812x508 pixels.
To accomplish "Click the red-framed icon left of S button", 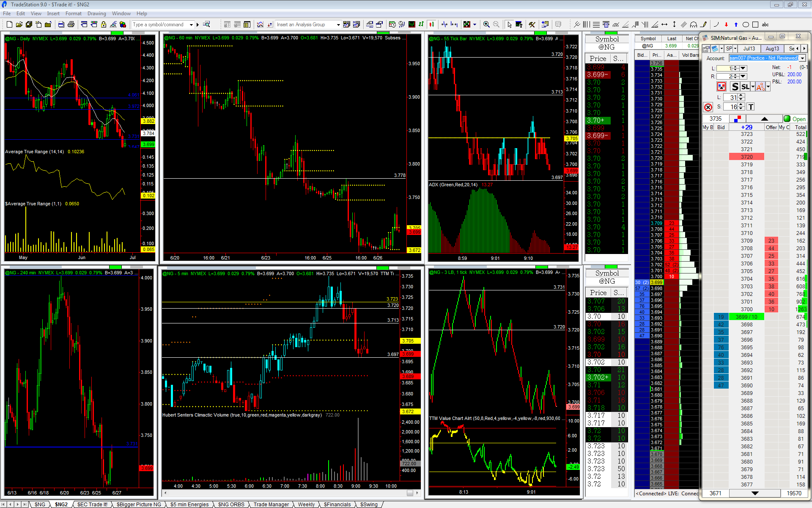I will tap(721, 87).
